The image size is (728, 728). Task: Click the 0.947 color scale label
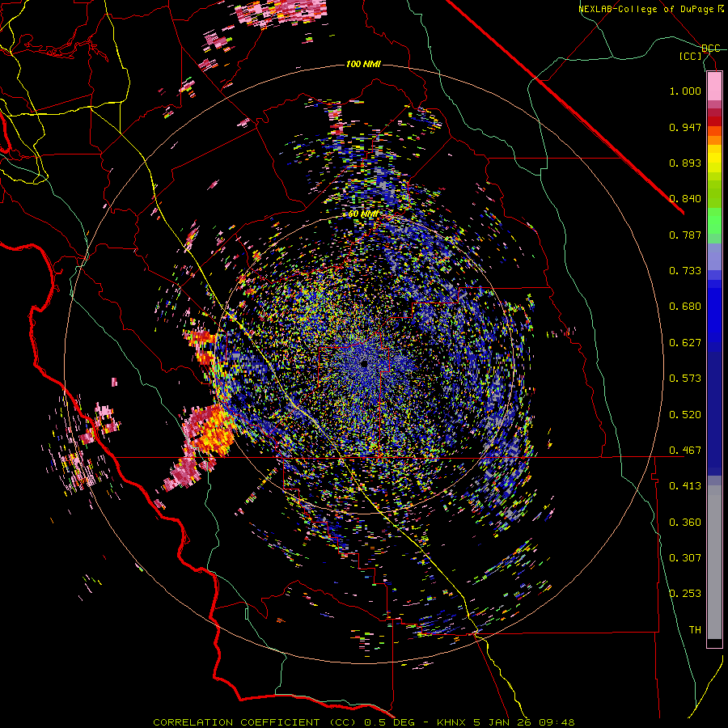685,127
